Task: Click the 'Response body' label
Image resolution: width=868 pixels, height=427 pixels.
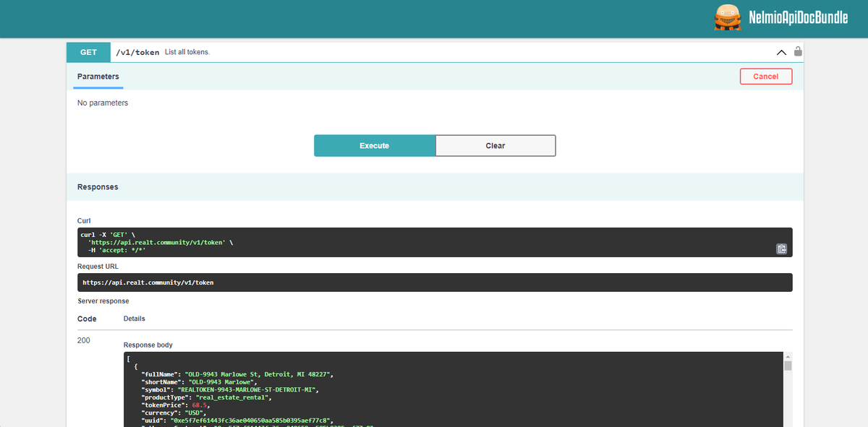Action: tap(148, 345)
